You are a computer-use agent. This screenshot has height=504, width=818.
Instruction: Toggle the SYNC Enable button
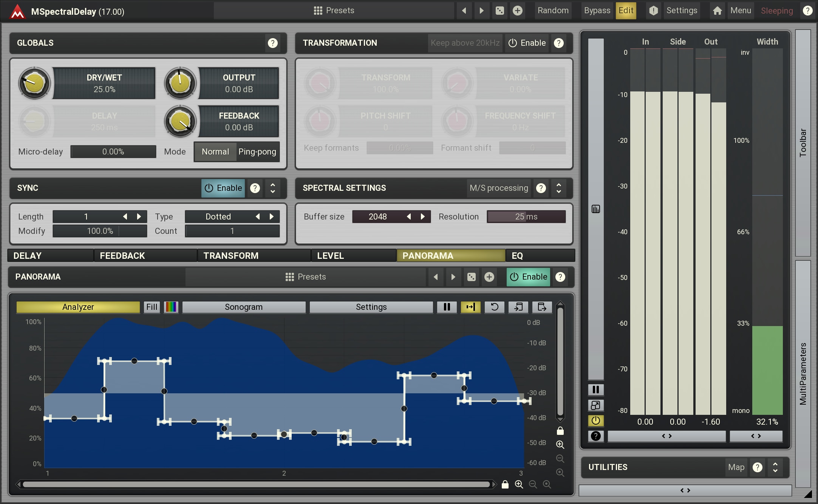(x=223, y=188)
